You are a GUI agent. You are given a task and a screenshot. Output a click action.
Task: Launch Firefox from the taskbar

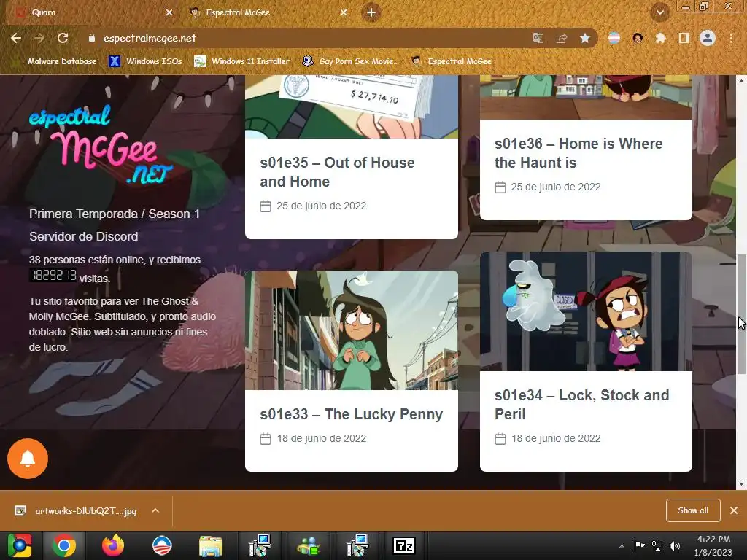(113, 545)
